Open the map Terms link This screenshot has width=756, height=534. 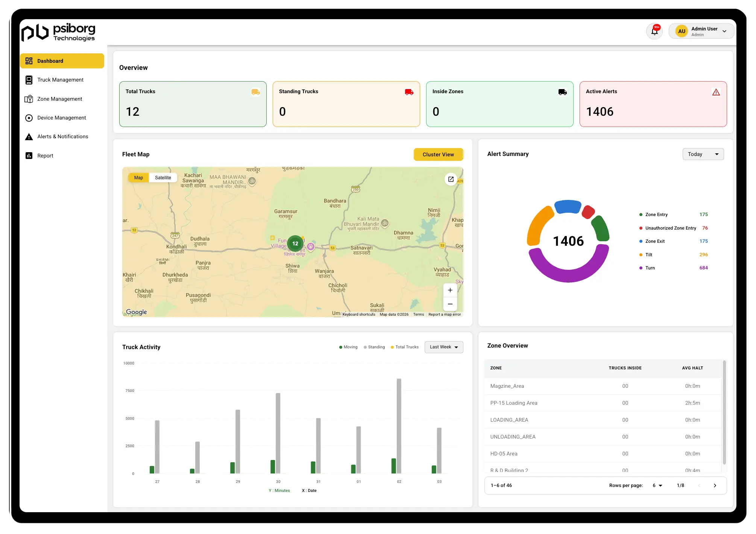(419, 315)
